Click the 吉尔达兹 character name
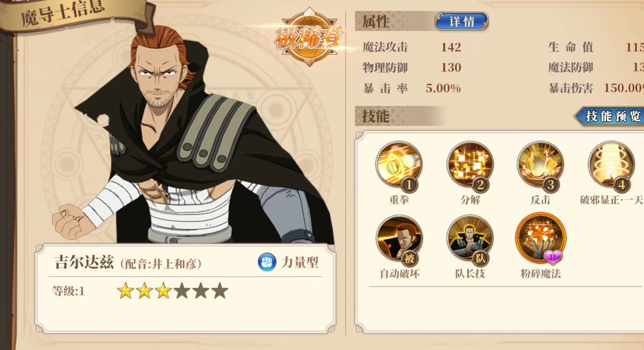Screen dimensions: 644x350 pos(84,262)
